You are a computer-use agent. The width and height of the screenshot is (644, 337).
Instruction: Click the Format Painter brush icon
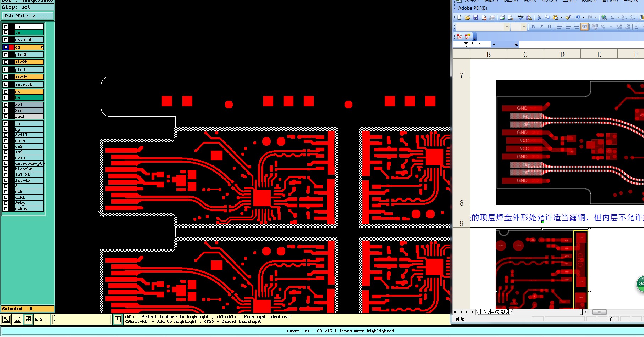click(568, 17)
